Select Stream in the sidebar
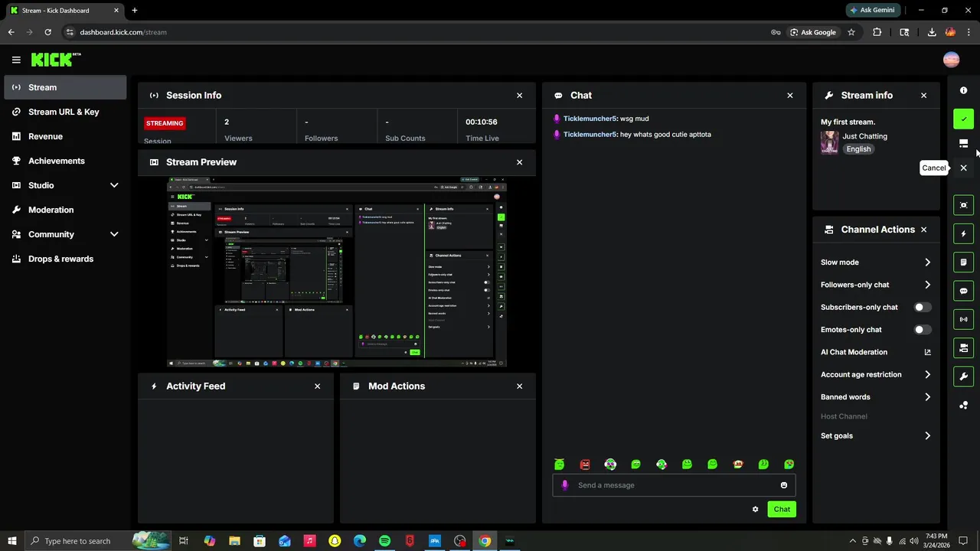 pyautogui.click(x=65, y=87)
